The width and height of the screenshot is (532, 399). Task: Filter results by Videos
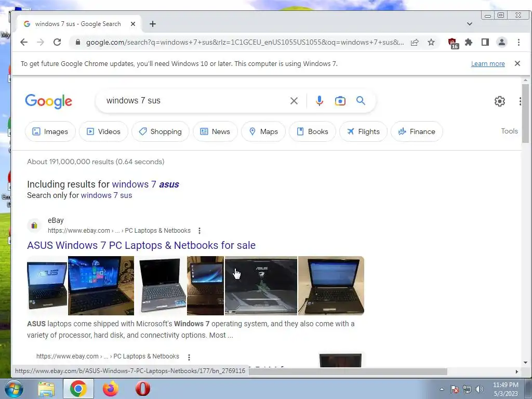click(103, 131)
